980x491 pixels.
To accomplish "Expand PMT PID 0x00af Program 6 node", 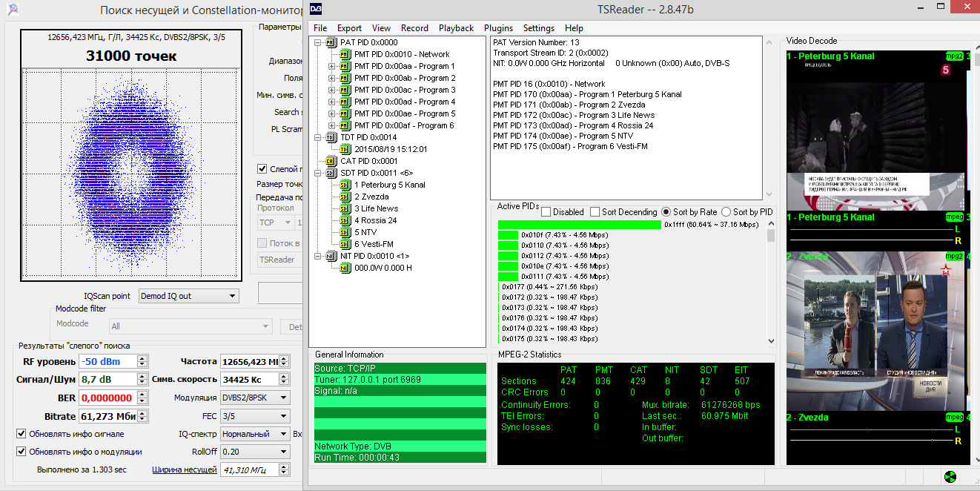I will (x=331, y=125).
